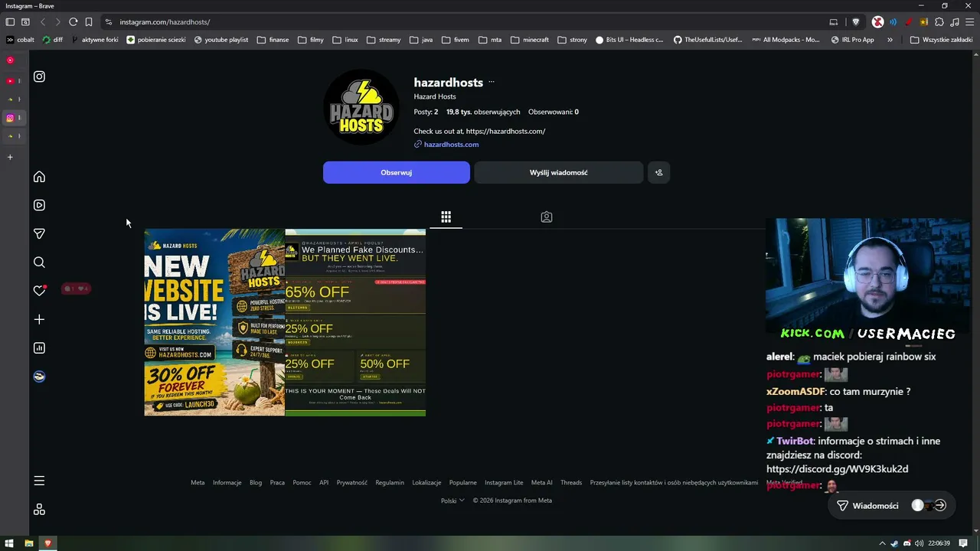The width and height of the screenshot is (980, 551).
Task: Open your profile avatar in sidebar
Action: pos(39,377)
